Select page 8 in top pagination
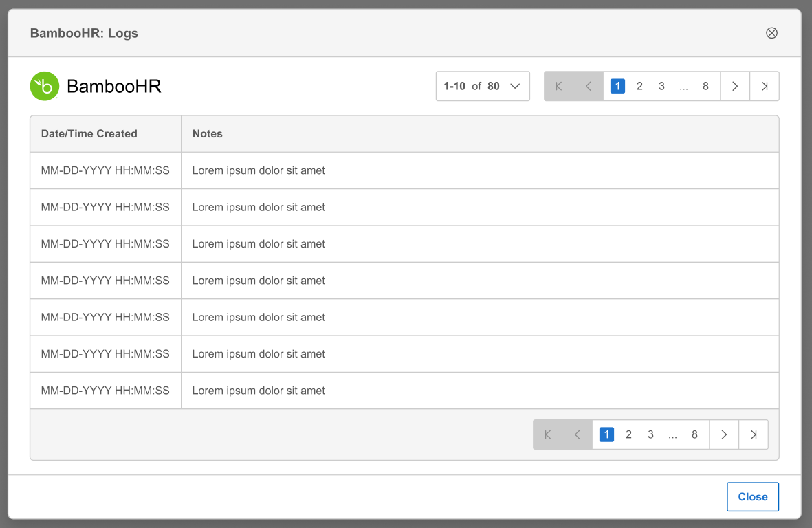This screenshot has width=812, height=528. (705, 86)
